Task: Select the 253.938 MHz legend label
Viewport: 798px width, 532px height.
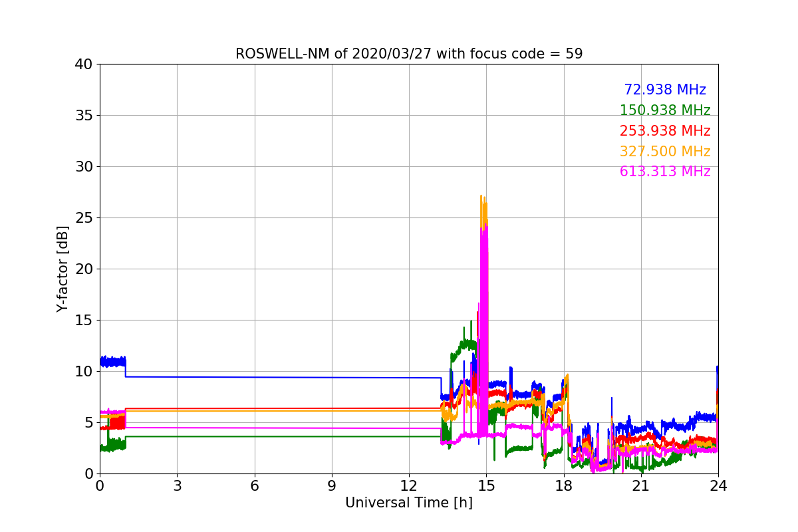Action: click(665, 131)
